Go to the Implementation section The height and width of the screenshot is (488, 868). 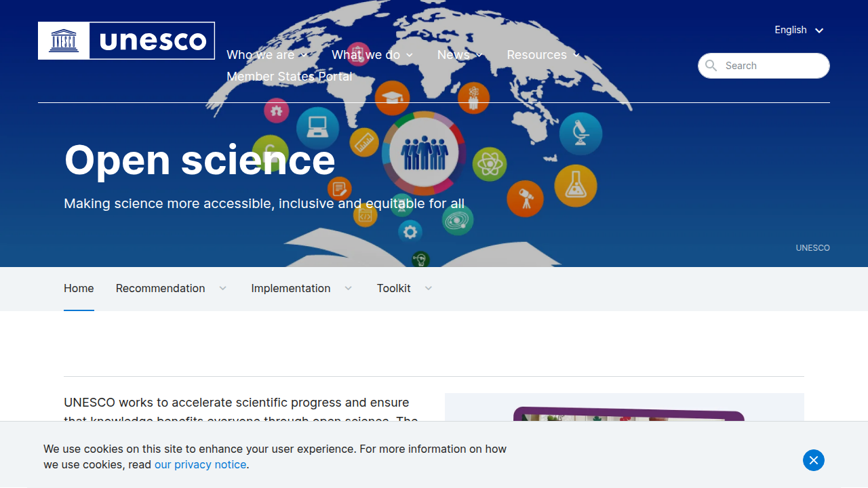coord(291,288)
